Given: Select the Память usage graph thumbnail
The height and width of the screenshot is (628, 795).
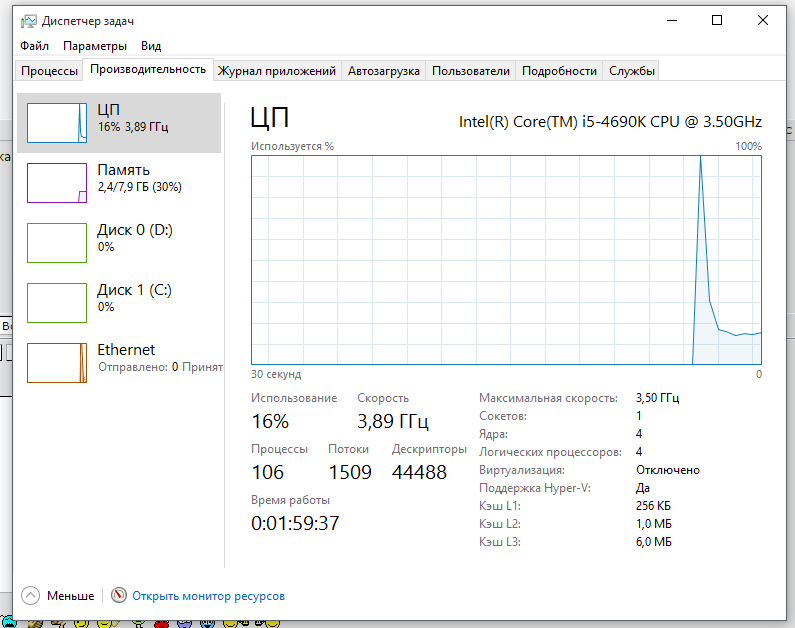Looking at the screenshot, I should (57, 183).
